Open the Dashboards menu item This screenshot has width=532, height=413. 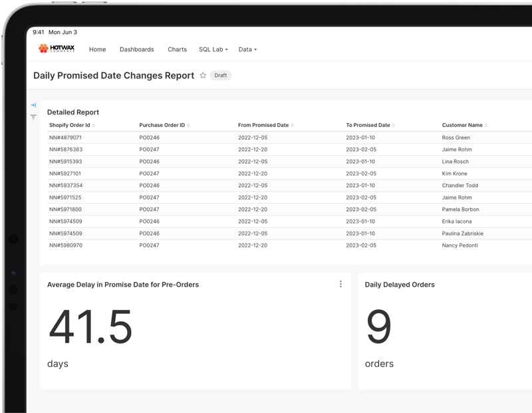coord(137,49)
